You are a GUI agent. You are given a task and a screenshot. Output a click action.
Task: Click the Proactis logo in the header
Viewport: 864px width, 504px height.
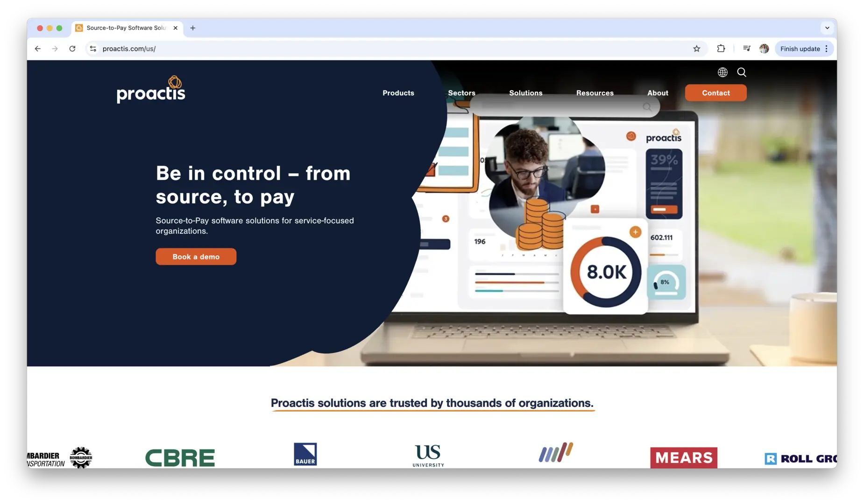tap(151, 89)
